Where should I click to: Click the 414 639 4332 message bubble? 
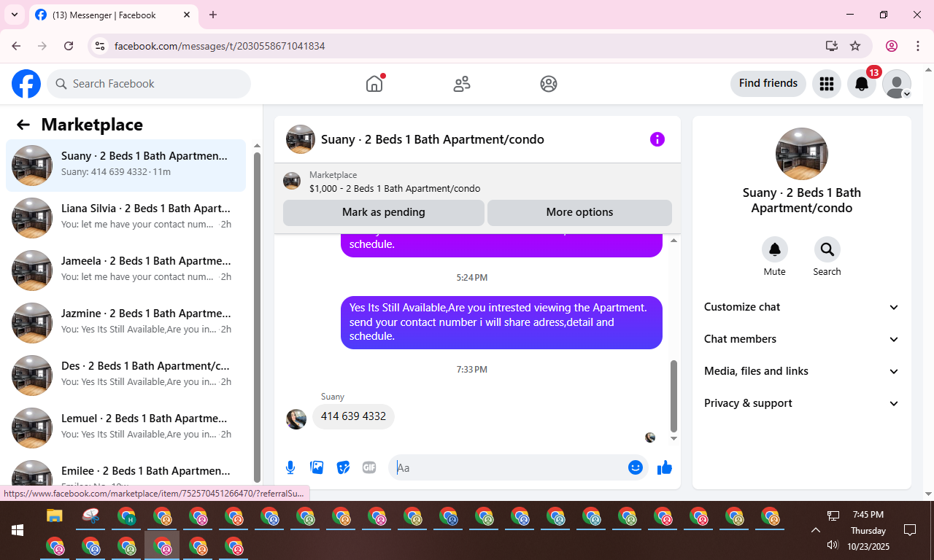[x=354, y=416]
